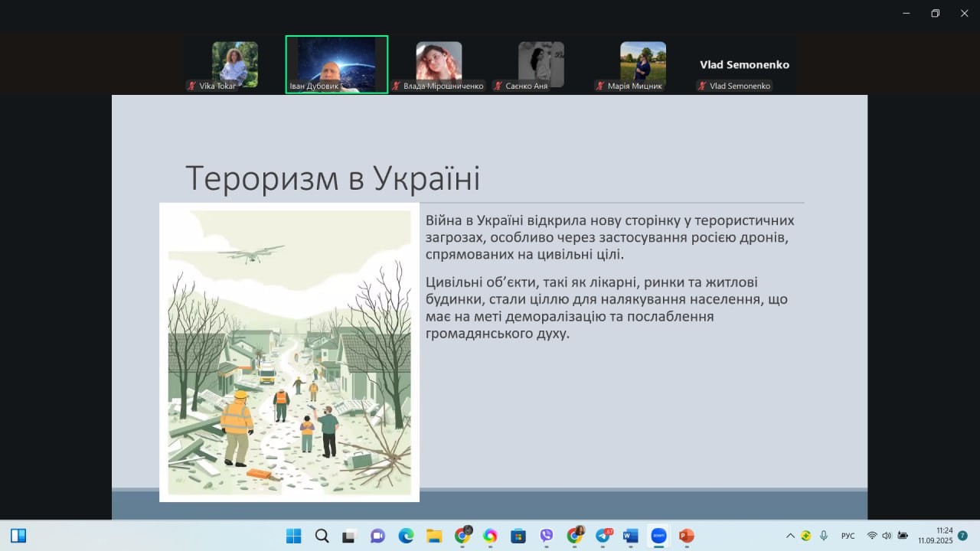
Task: Launch Microsoft Word in taskbar
Action: click(x=630, y=536)
